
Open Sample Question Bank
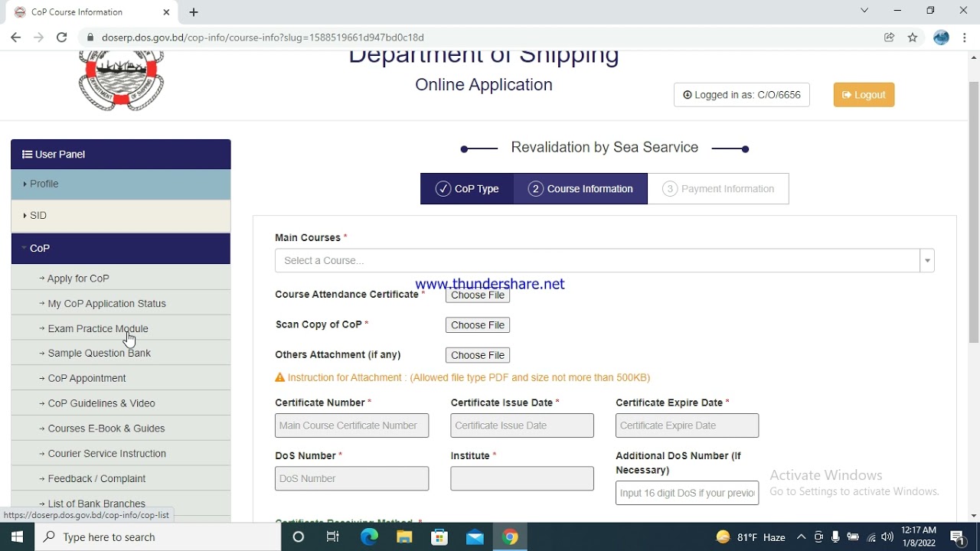tap(100, 353)
